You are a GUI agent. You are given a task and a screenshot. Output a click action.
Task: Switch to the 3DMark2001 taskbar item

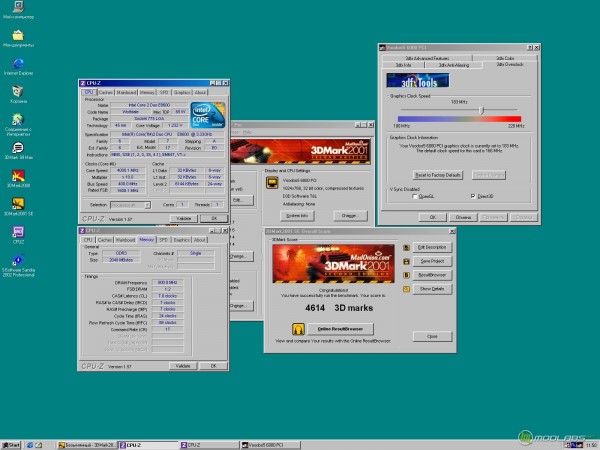[86, 445]
